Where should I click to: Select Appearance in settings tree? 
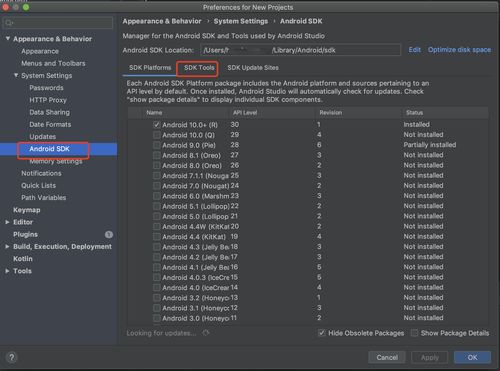(40, 51)
